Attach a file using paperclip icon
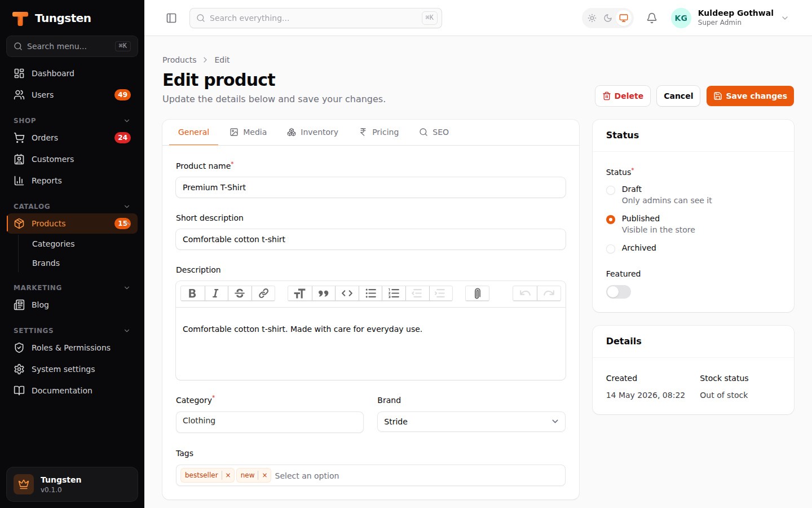The image size is (812, 508). [x=477, y=294]
